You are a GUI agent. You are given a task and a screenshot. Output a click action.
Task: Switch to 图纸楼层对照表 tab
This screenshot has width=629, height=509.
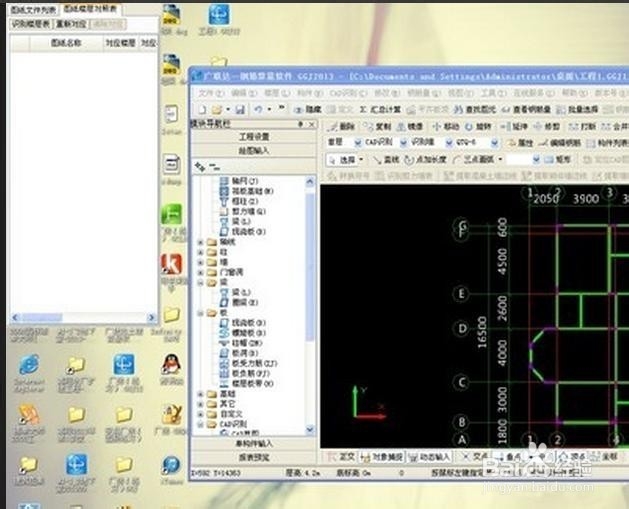click(90, 9)
